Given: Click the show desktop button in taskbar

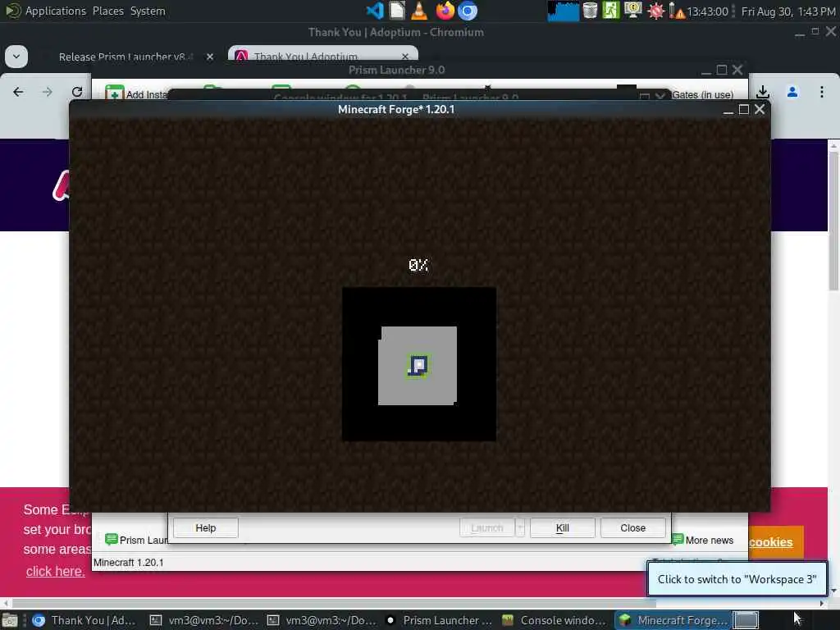Looking at the screenshot, I should (10, 620).
